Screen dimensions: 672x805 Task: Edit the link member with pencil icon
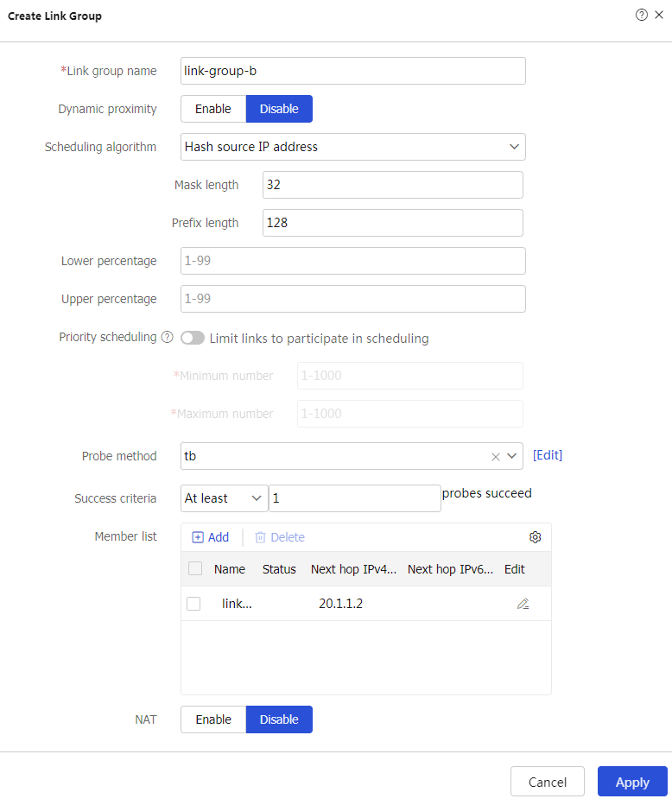coord(523,604)
